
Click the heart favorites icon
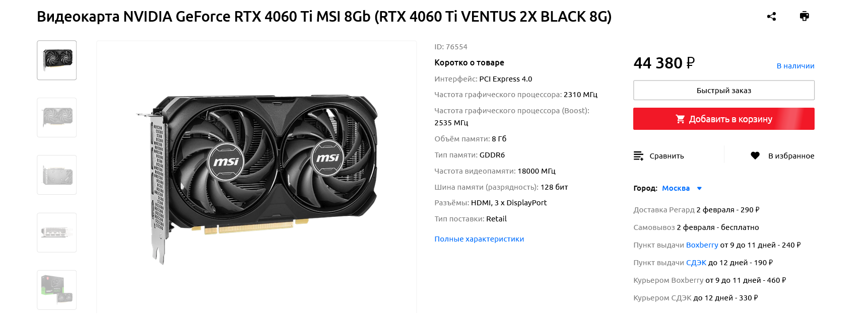pyautogui.click(x=755, y=156)
